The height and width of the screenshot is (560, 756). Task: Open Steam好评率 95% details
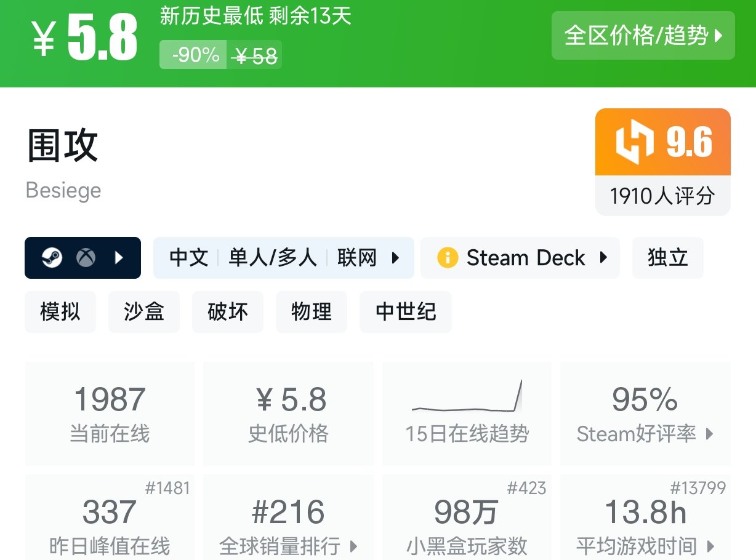point(645,414)
